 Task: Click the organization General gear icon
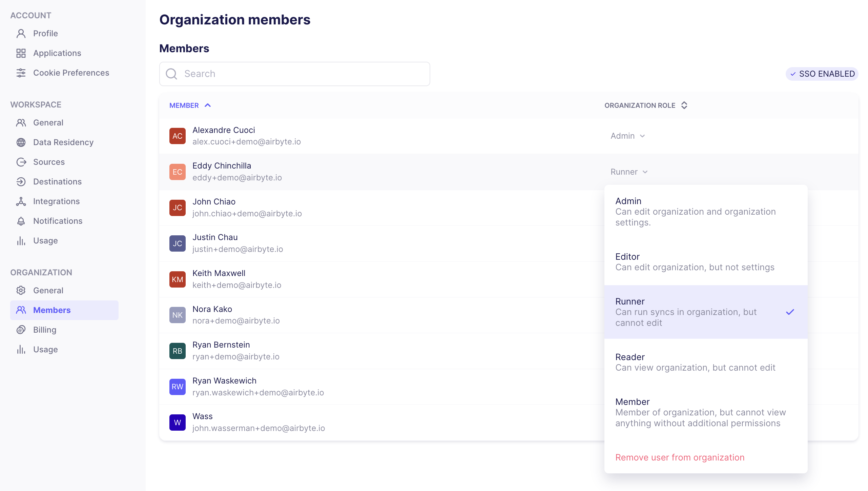(21, 291)
